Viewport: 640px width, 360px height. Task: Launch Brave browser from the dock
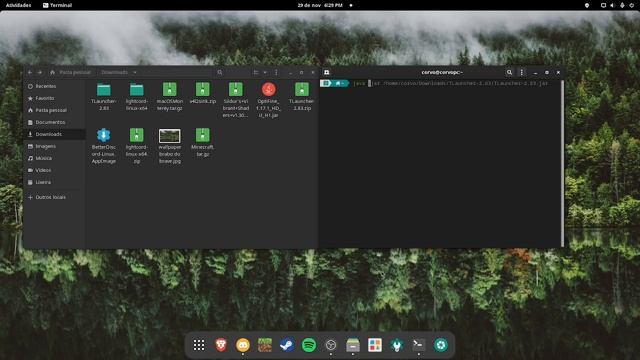pyautogui.click(x=221, y=345)
